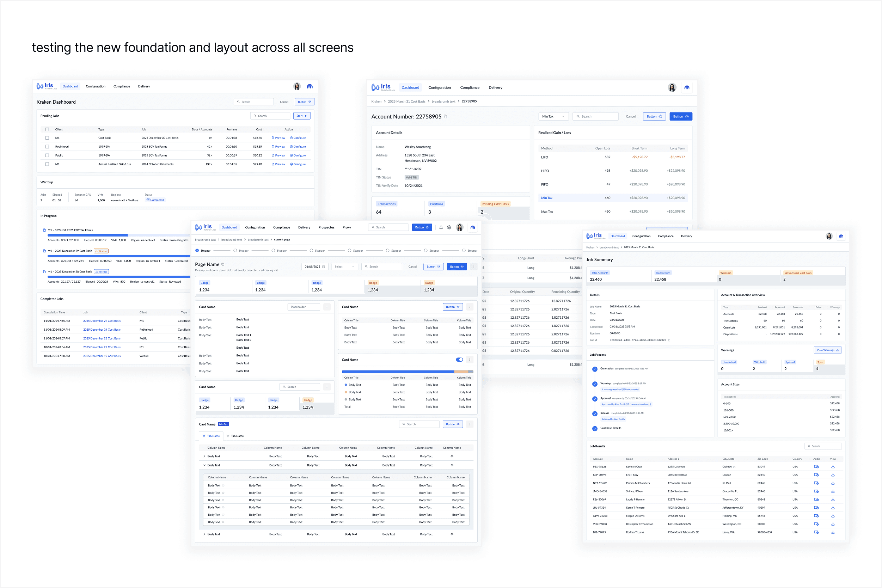
Task: Click solid blue Button in Account Number window
Action: [x=681, y=117]
